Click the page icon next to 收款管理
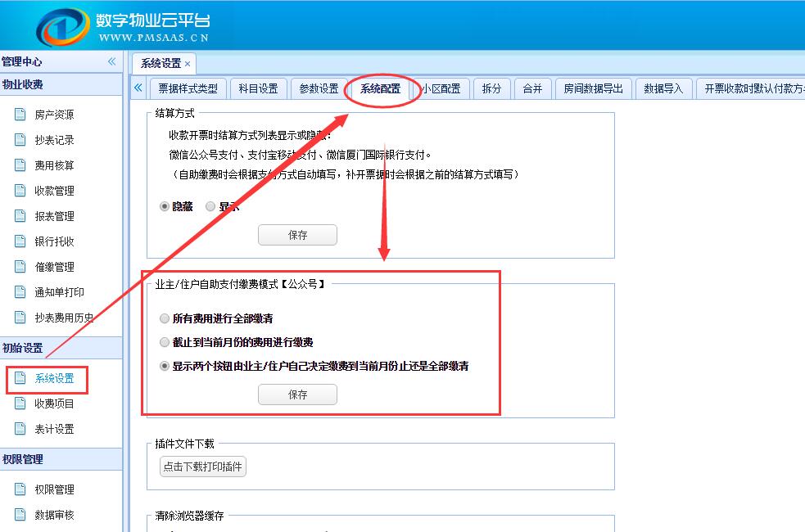Viewport: 805px width, 532px height. tap(20, 191)
